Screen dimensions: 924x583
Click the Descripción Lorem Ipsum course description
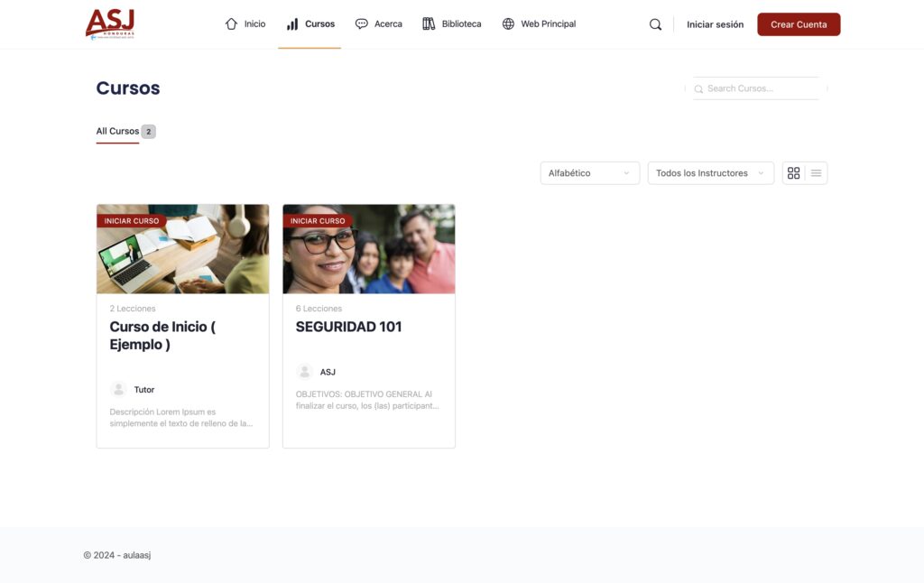click(x=180, y=417)
